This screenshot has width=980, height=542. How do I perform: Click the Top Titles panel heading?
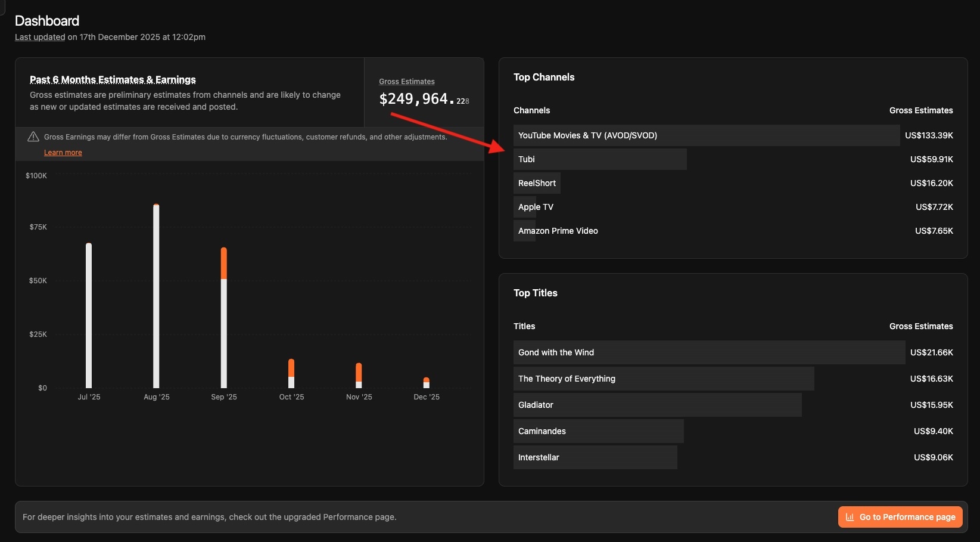pyautogui.click(x=536, y=293)
